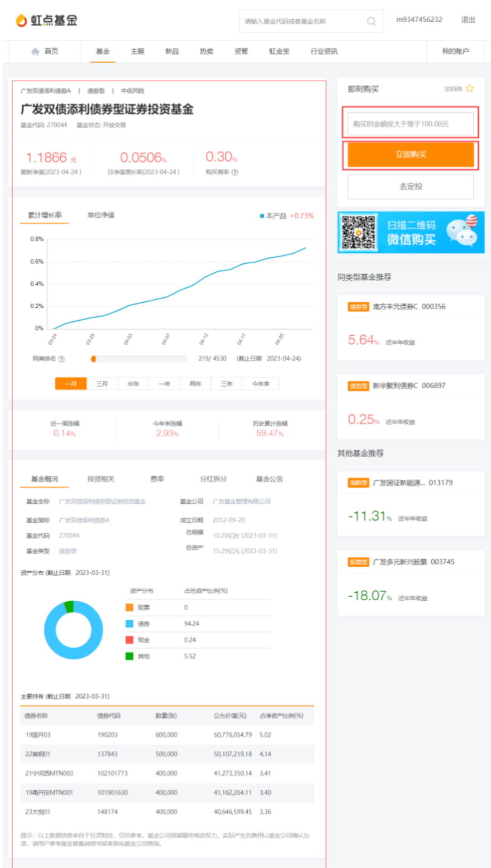Open the 行业资讯 navigation tab
This screenshot has width=491, height=868.
click(324, 51)
